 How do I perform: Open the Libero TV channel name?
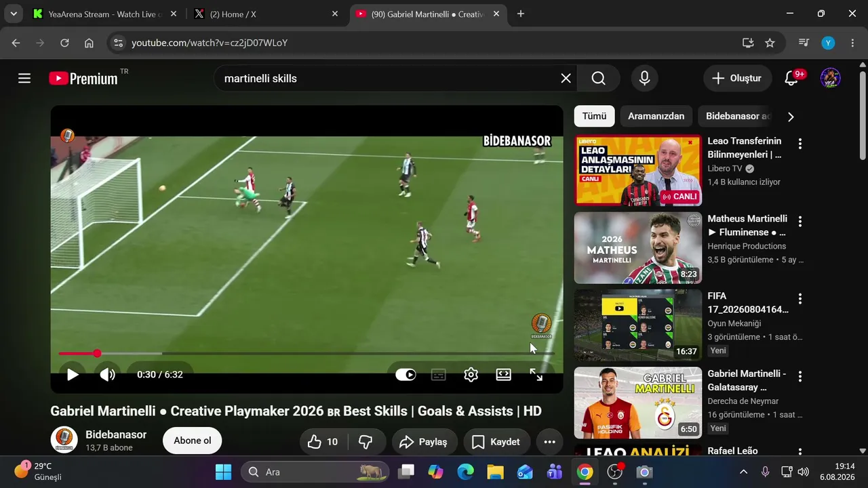point(725,169)
